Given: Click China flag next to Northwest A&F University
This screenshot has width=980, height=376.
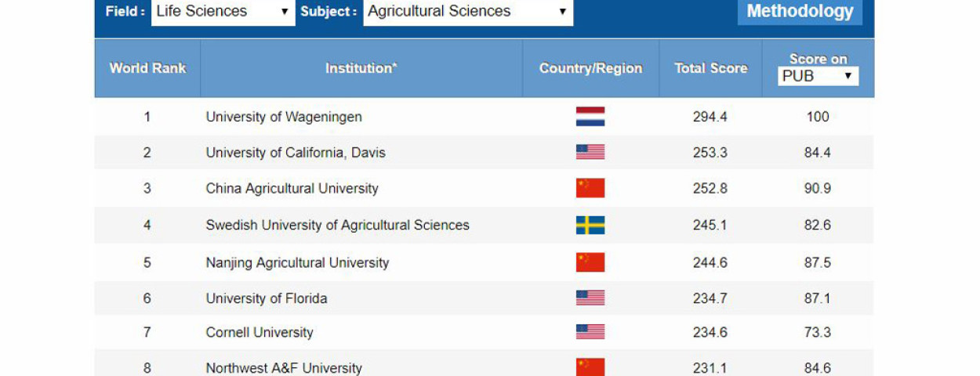Looking at the screenshot, I should point(590,367).
